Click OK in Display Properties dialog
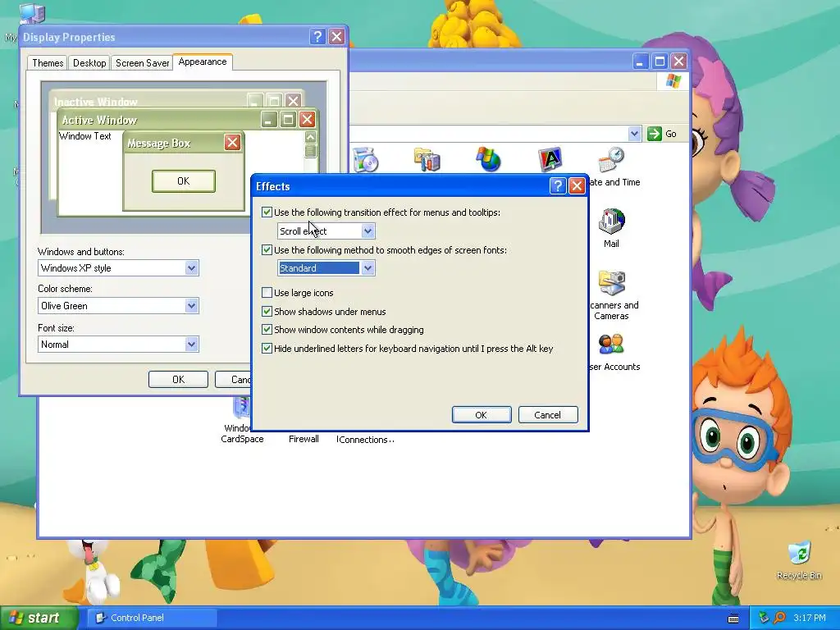The width and height of the screenshot is (840, 630). click(178, 379)
